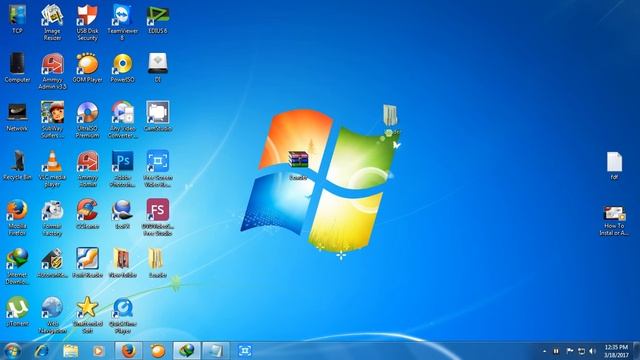Launch Internet Explorer from the taskbar
The height and width of the screenshot is (360, 640).
point(42,351)
